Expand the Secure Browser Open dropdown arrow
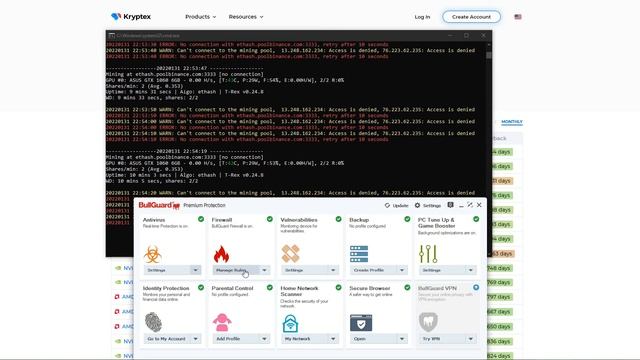The height and width of the screenshot is (360, 640). tap(402, 339)
